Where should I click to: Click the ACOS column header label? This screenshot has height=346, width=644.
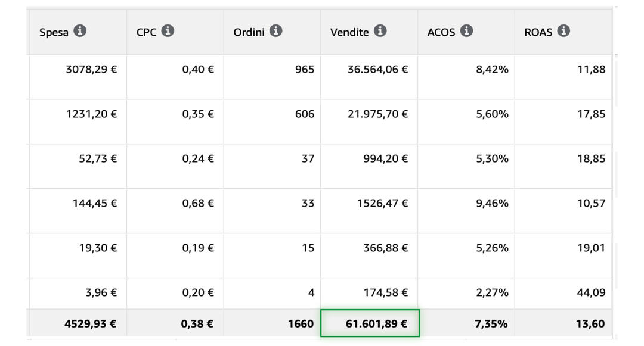coord(441,32)
